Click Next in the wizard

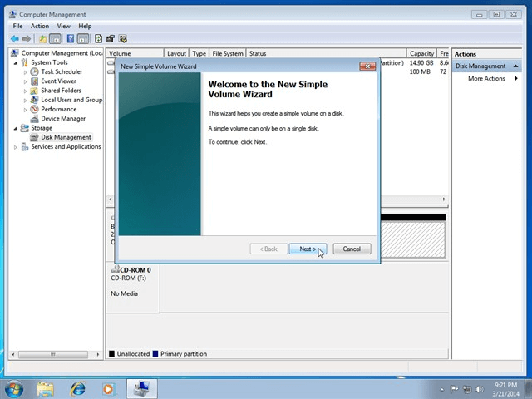[x=307, y=249]
